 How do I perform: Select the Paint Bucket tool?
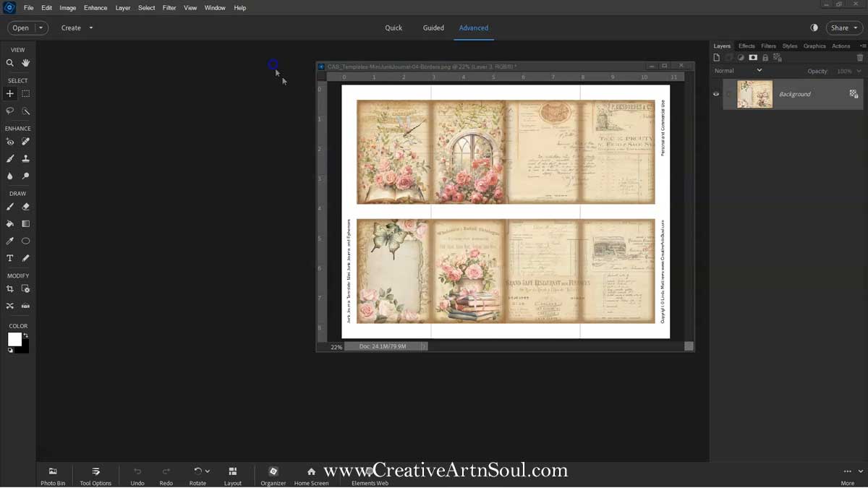click(x=10, y=223)
